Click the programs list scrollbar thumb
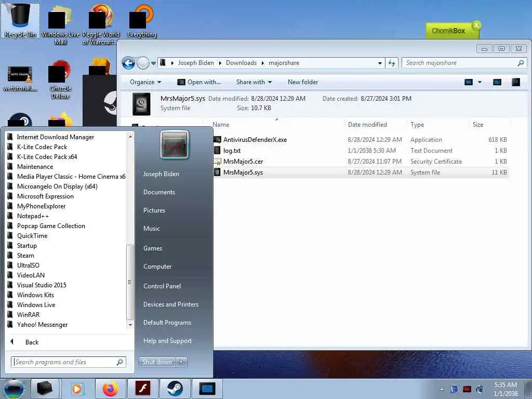 coord(130,282)
